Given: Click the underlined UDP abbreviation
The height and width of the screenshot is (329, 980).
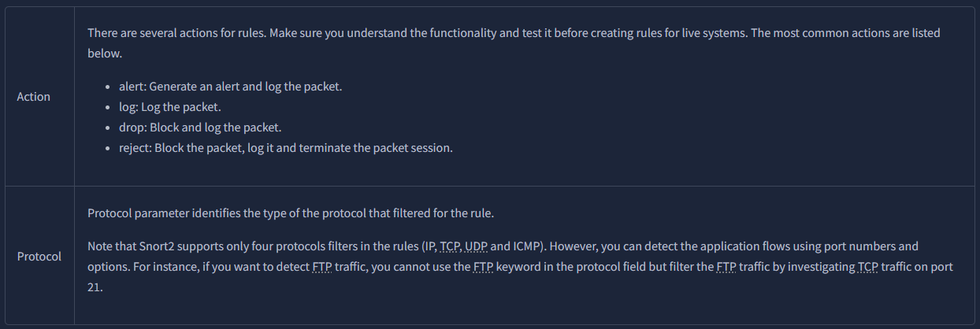Looking at the screenshot, I should click(476, 246).
